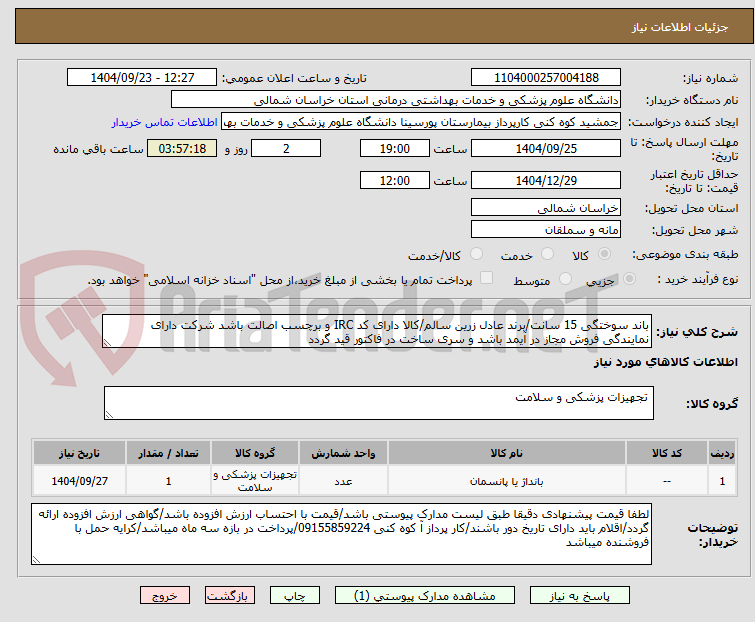Click the buyer organization name field
This screenshot has height=622, width=755.
pos(395,100)
